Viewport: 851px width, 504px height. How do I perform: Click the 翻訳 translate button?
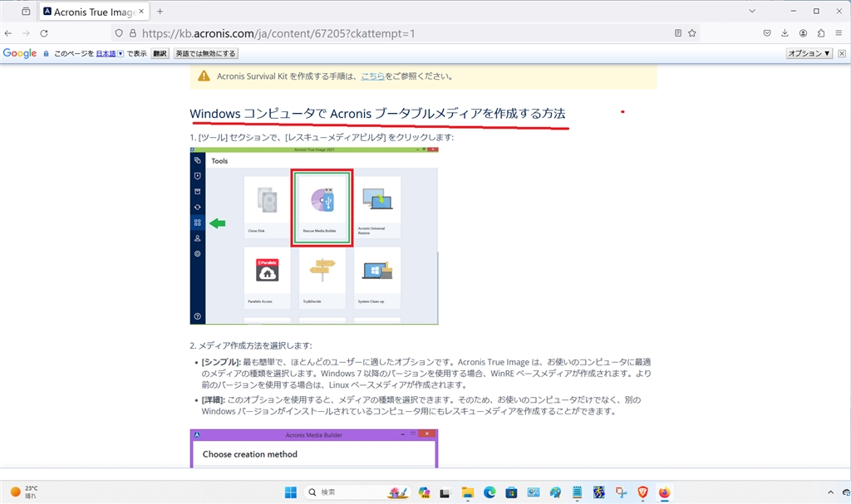coord(160,53)
